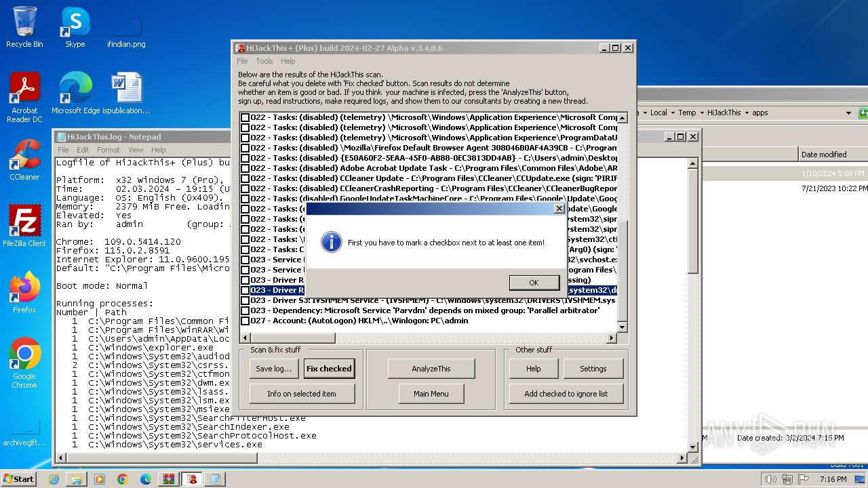Switch to File Explorer in the taskbar

tap(77, 479)
